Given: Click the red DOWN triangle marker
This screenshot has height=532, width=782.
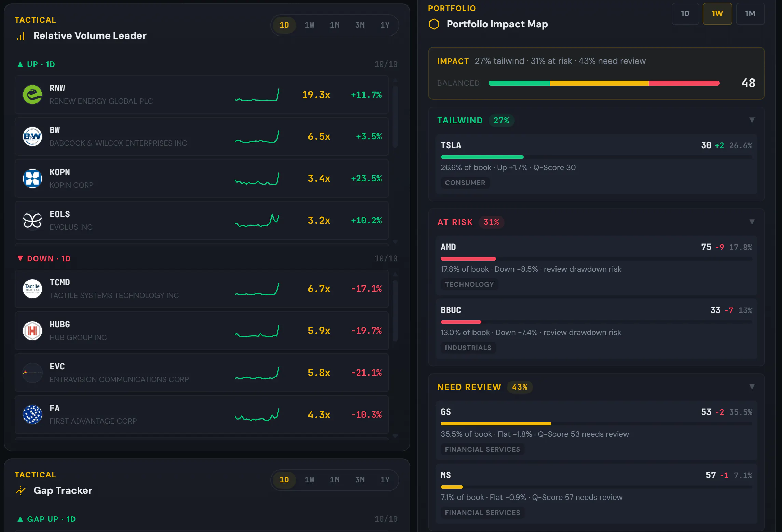Looking at the screenshot, I should pyautogui.click(x=20, y=258).
